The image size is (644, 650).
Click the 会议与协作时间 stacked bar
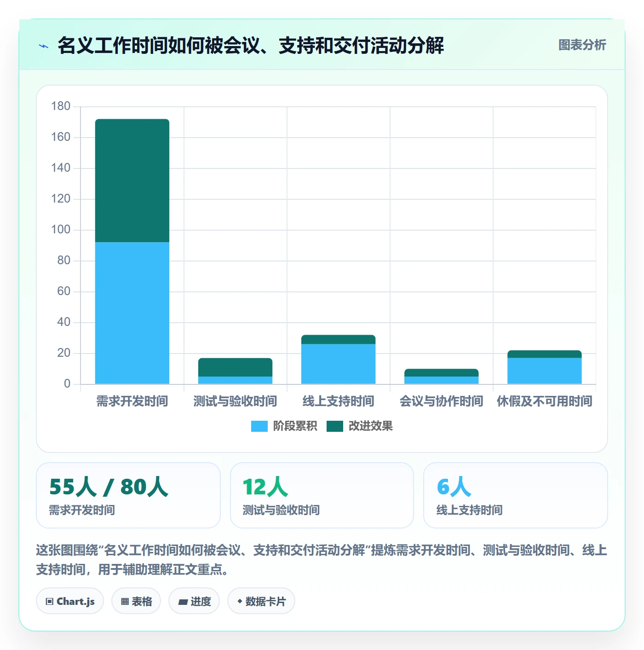point(441,377)
